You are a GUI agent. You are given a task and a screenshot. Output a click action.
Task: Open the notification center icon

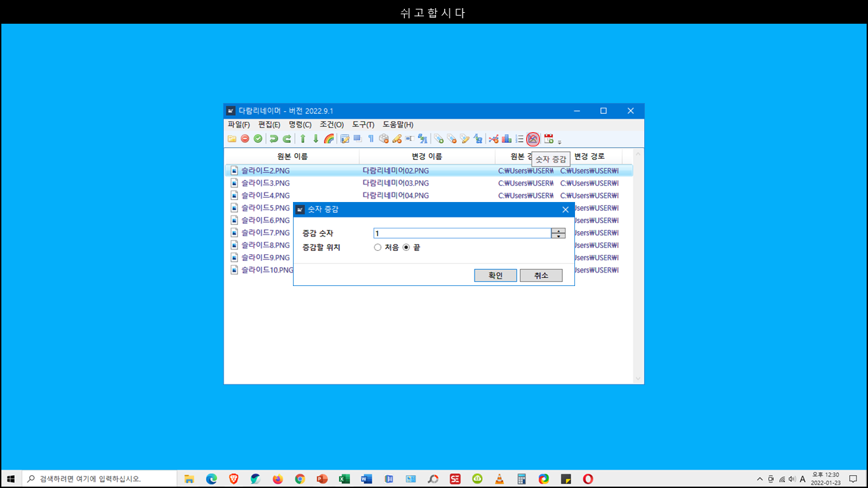point(853,479)
